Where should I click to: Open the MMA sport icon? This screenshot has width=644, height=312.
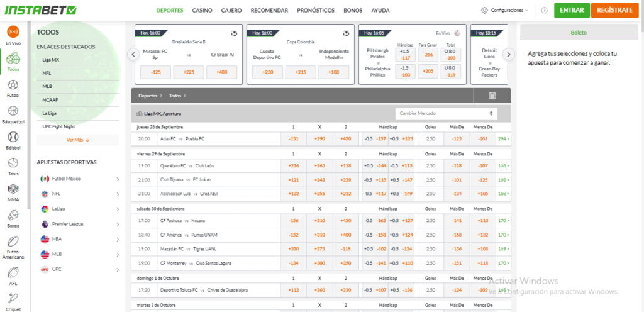(13, 189)
